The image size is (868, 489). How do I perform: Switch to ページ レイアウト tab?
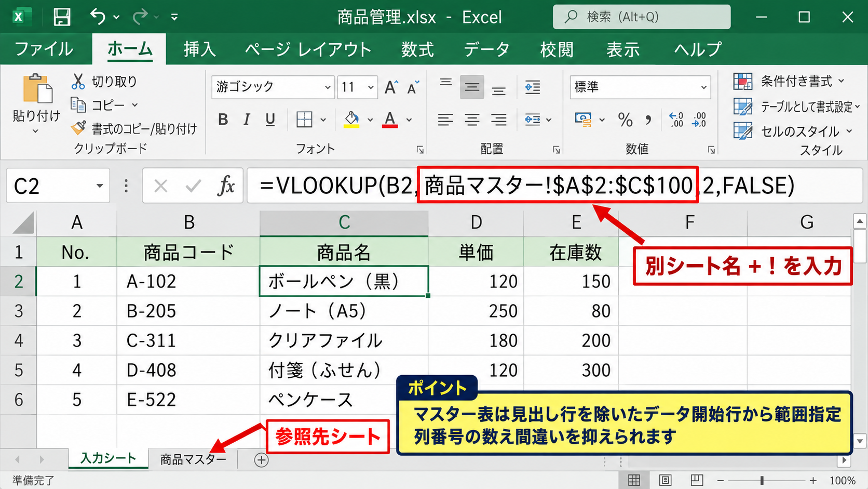point(308,49)
